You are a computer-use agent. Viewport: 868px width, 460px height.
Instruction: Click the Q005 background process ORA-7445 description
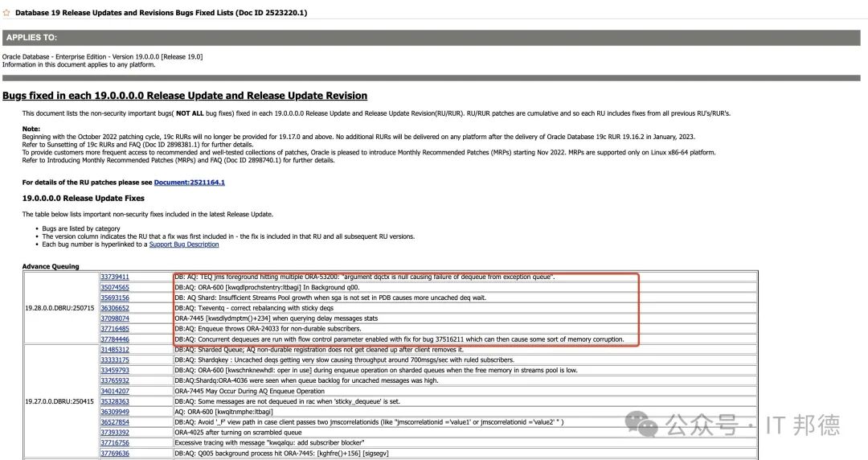pyautogui.click(x=282, y=454)
